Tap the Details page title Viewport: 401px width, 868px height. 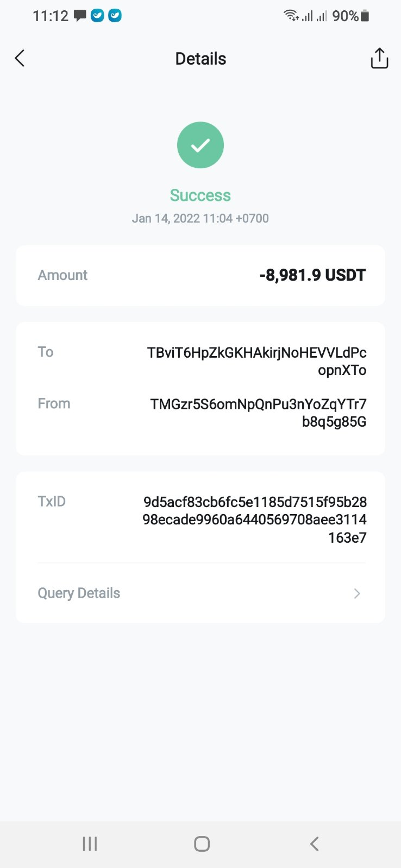pos(200,59)
